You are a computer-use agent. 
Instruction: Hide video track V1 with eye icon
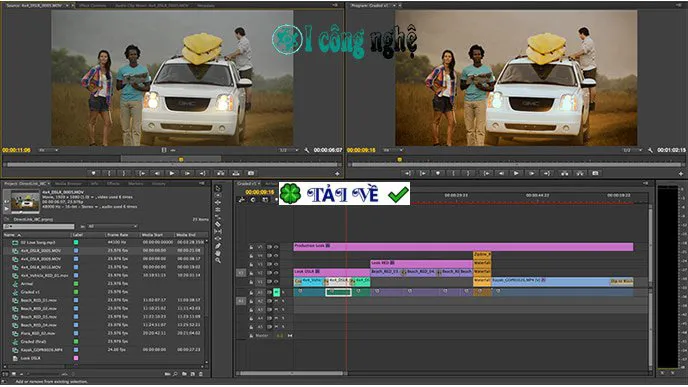pos(276,282)
